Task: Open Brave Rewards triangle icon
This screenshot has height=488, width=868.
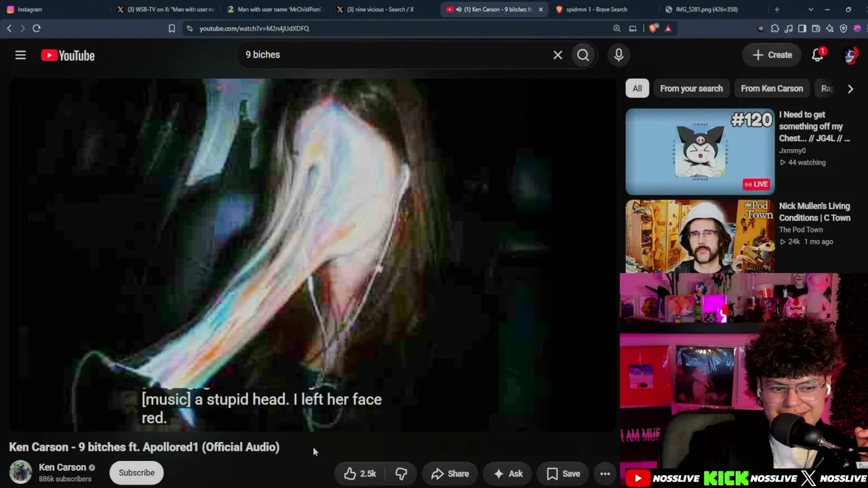Action: coord(668,28)
